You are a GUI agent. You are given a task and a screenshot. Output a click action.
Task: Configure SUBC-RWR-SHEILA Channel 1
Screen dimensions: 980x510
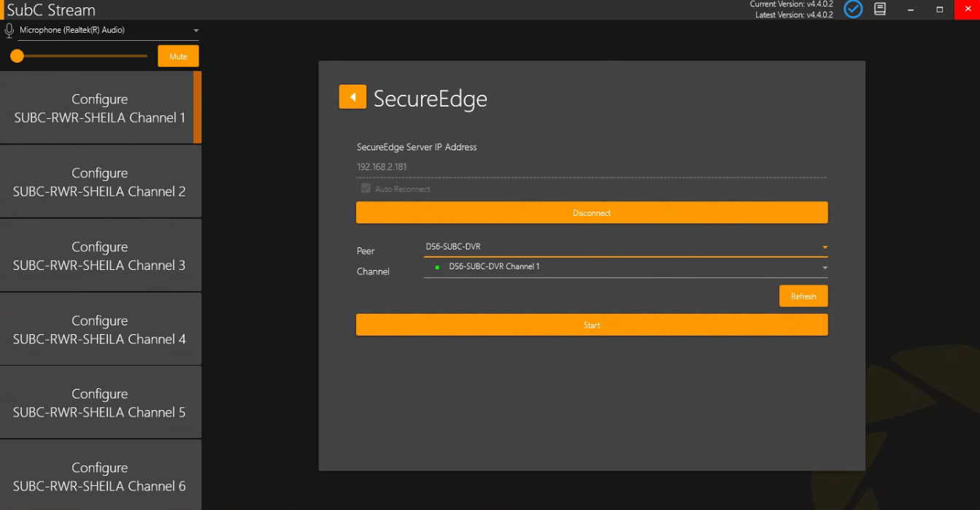(100, 108)
